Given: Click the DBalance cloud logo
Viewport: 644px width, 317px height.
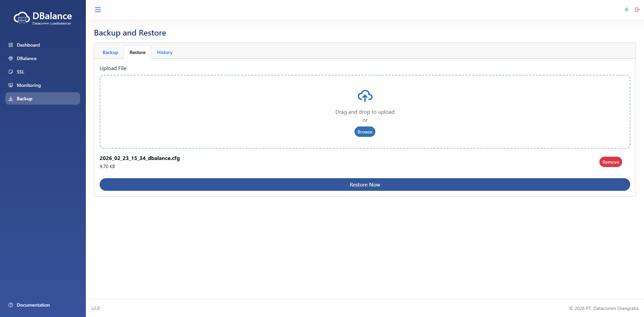Looking at the screenshot, I should tap(22, 18).
